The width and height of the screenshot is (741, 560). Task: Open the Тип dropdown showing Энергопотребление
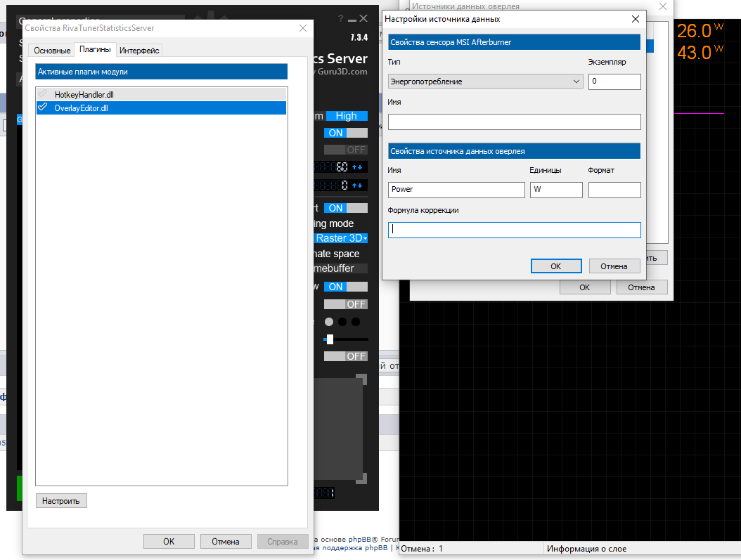click(485, 82)
